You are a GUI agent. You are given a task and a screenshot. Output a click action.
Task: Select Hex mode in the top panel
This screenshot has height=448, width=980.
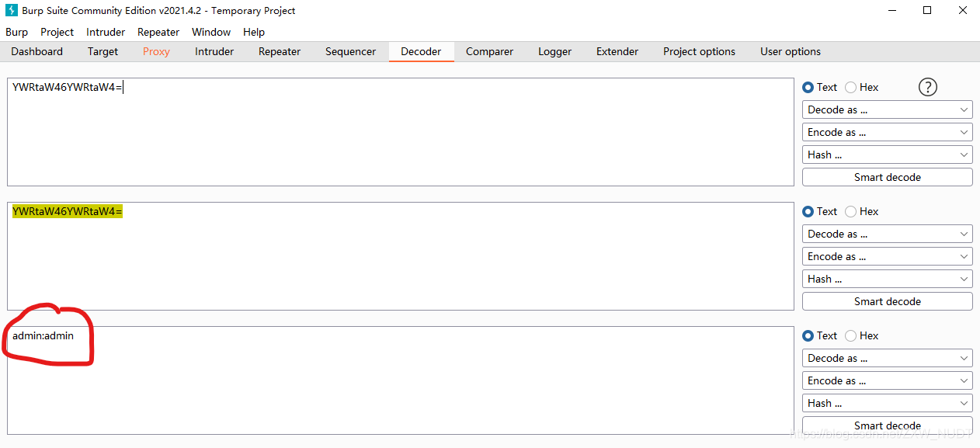pyautogui.click(x=850, y=87)
